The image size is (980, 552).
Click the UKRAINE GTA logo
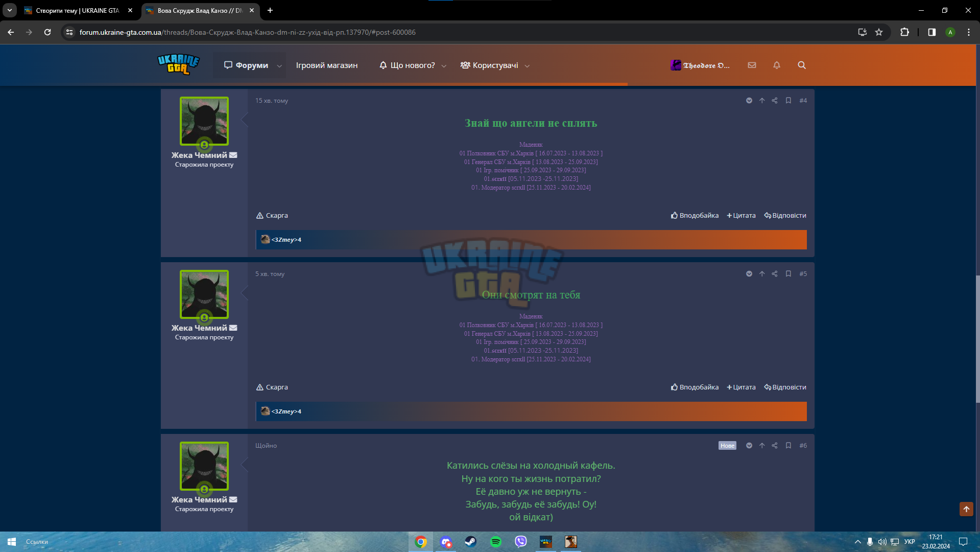coord(178,65)
